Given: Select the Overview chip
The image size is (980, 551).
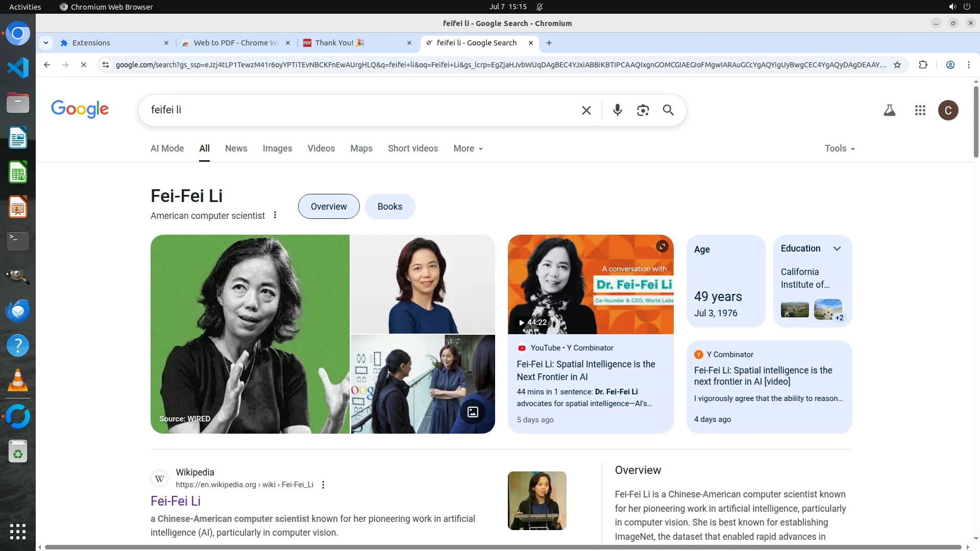Looking at the screenshot, I should [328, 207].
